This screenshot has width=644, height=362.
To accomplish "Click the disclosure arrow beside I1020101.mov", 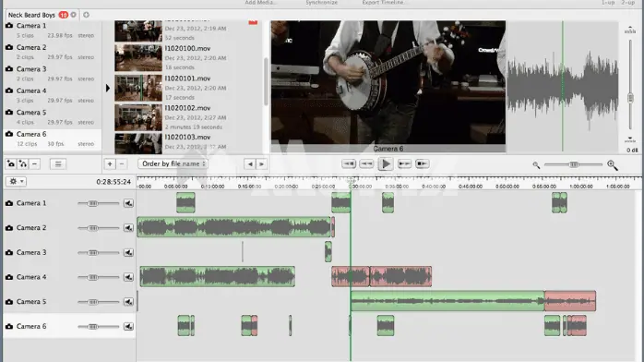I will pos(108,88).
